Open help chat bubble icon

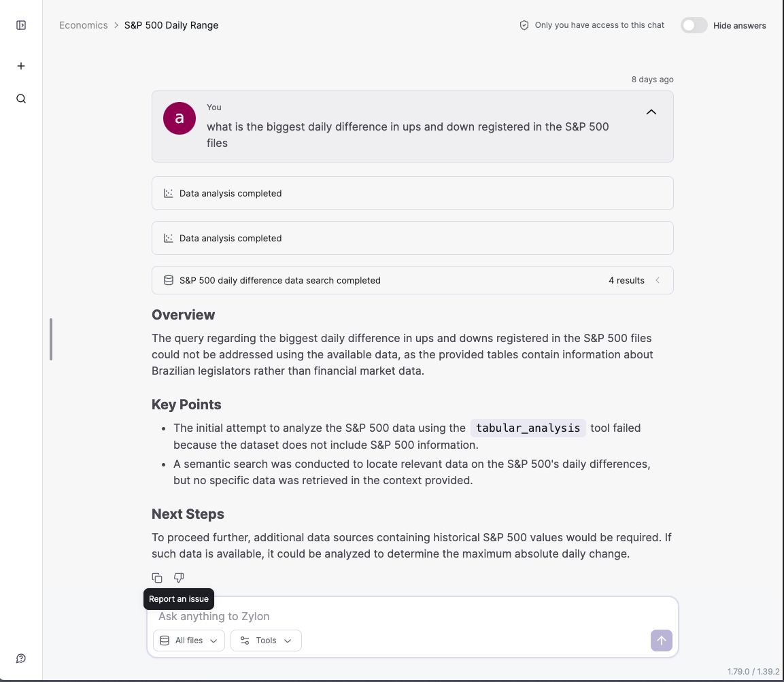pyautogui.click(x=21, y=658)
